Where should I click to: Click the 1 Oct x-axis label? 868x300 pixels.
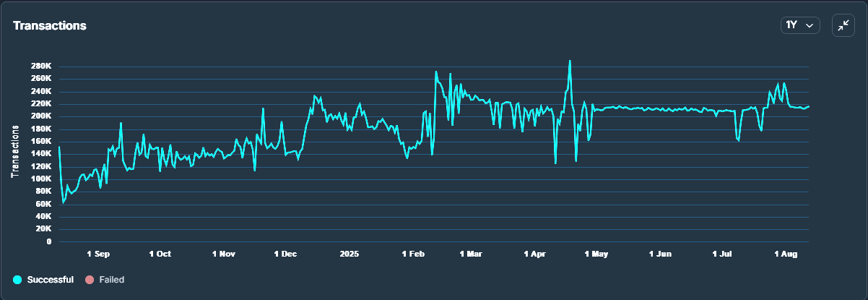click(x=160, y=254)
